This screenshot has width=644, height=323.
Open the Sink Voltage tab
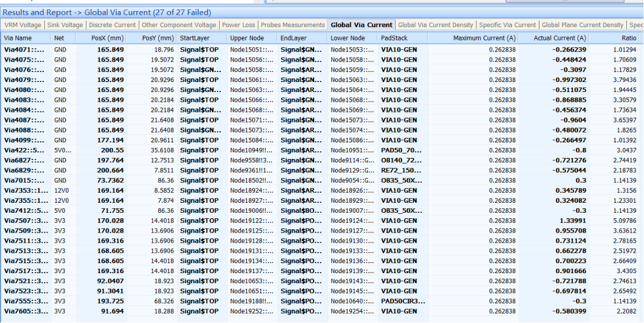65,25
